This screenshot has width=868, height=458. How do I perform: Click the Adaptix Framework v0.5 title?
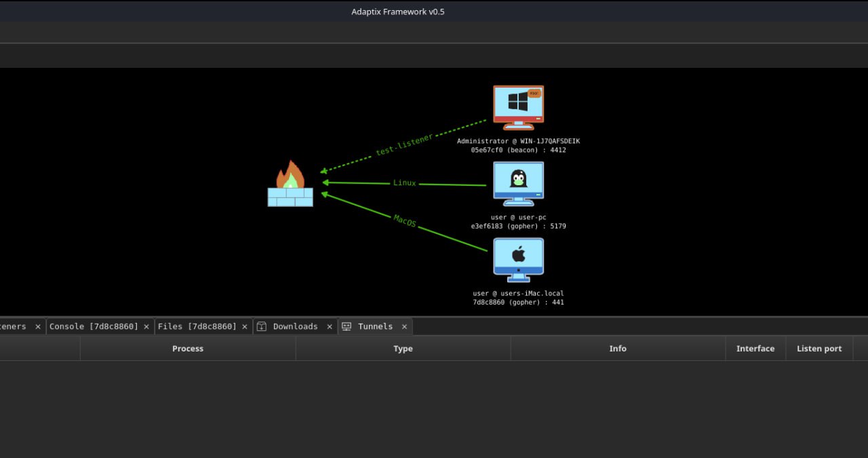pyautogui.click(x=397, y=12)
